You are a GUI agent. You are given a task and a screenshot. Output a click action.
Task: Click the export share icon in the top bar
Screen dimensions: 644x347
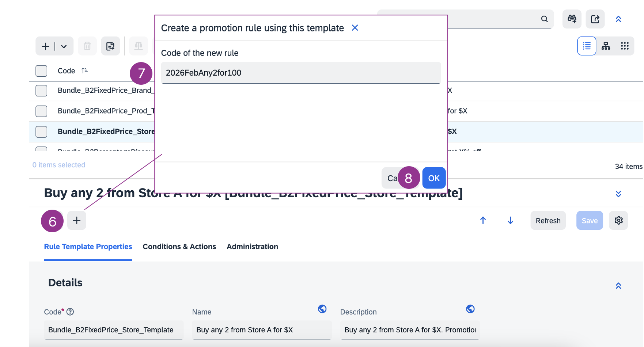(595, 19)
